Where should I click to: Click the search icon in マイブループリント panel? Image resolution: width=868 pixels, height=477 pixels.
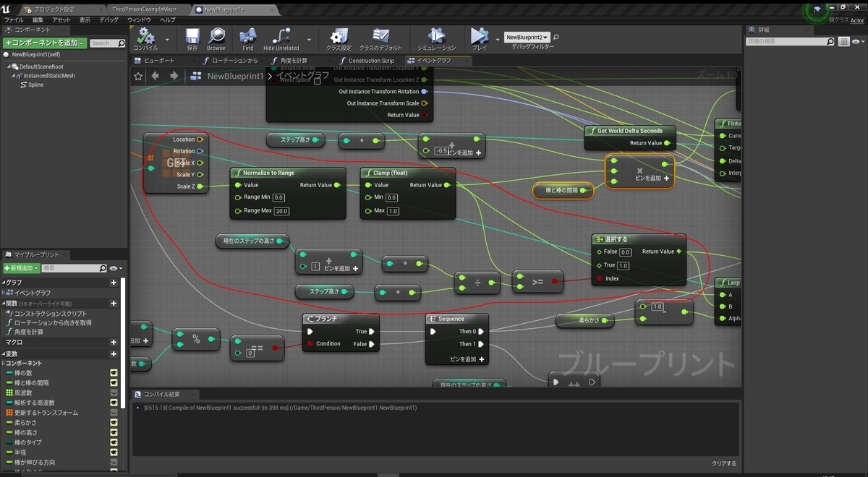pos(103,268)
